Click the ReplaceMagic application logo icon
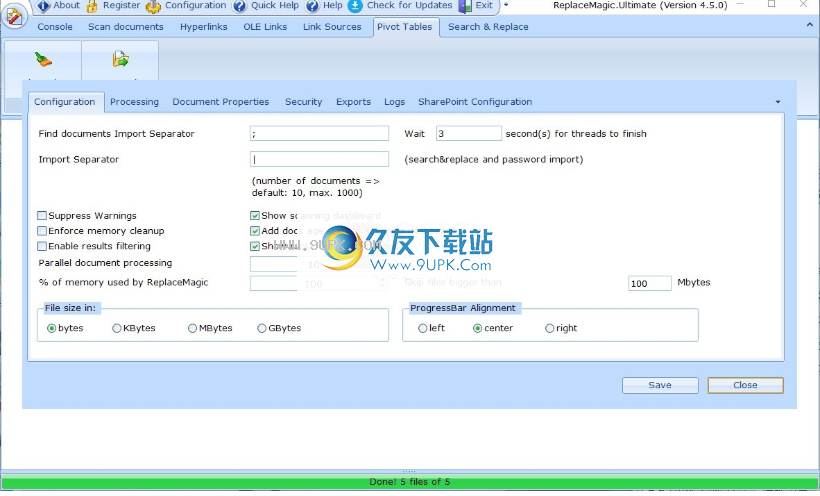 tap(14, 16)
